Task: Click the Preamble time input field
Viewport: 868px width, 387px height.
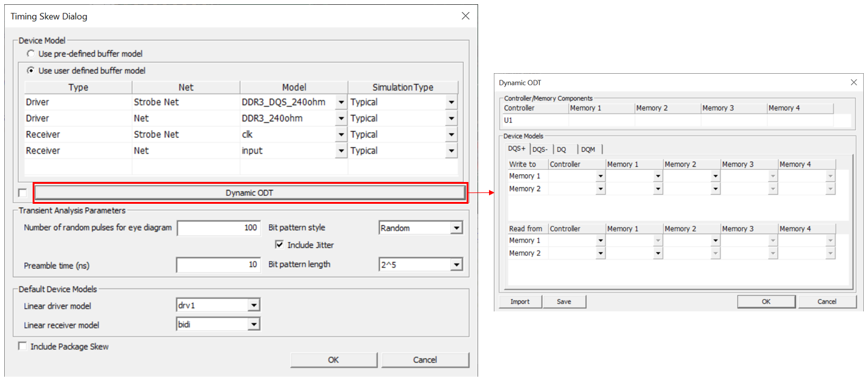Action: click(x=218, y=265)
